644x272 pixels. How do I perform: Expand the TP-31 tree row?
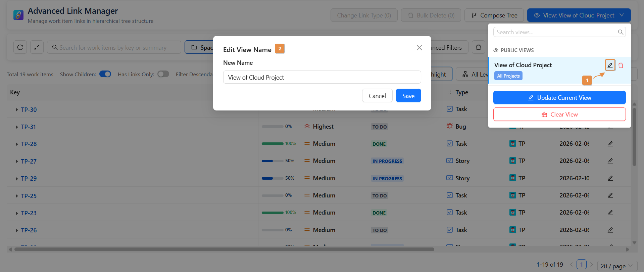[x=16, y=127]
